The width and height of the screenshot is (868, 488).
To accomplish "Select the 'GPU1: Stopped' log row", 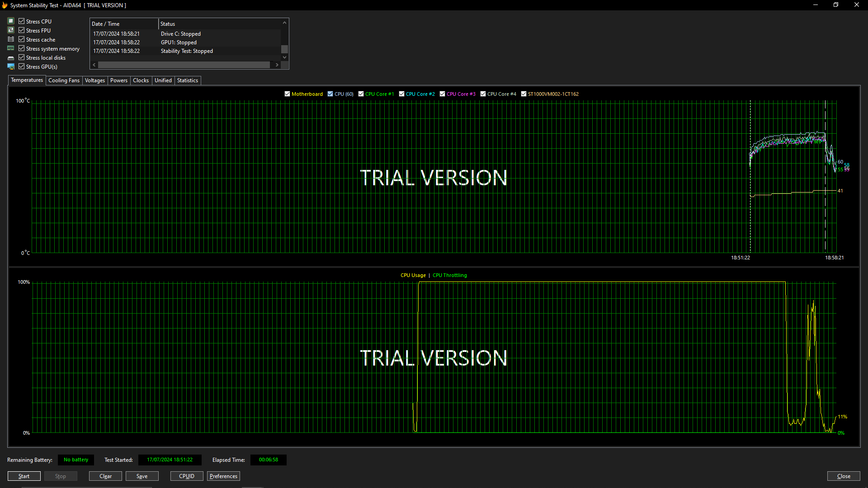I will [x=185, y=42].
